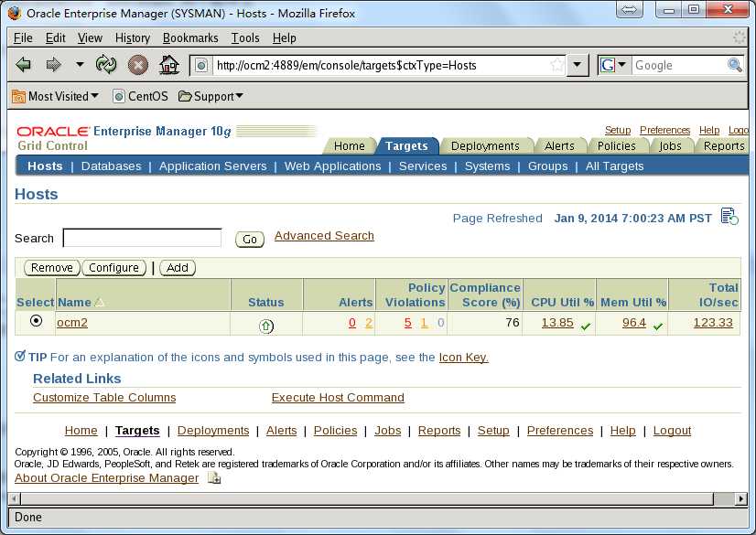Open the View menu
Screen dimensions: 756x535
[x=90, y=38]
